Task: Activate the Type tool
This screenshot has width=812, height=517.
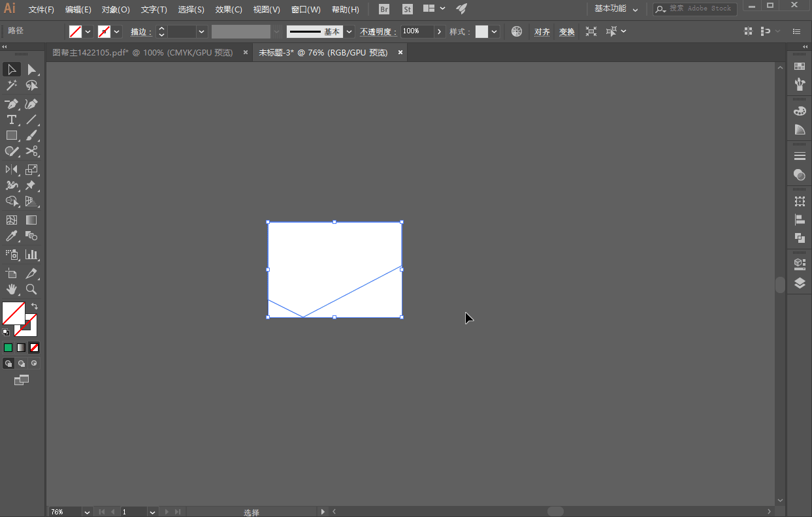Action: (12, 119)
